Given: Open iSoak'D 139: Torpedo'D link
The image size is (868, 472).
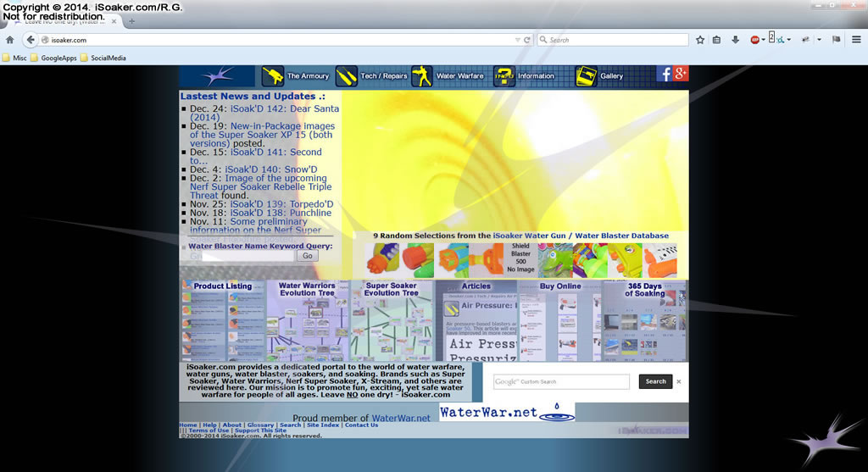Looking at the screenshot, I should [x=281, y=204].
